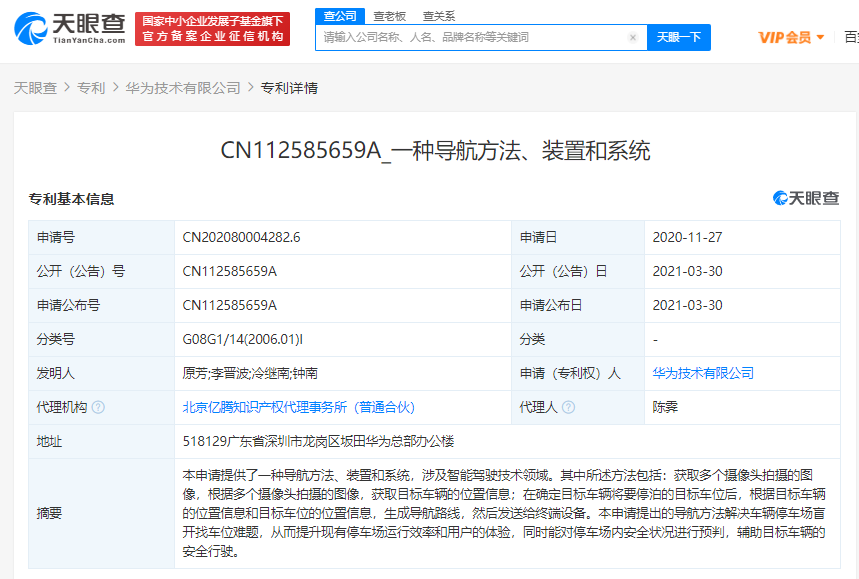Click the 天眼一下 search button

coord(679,37)
